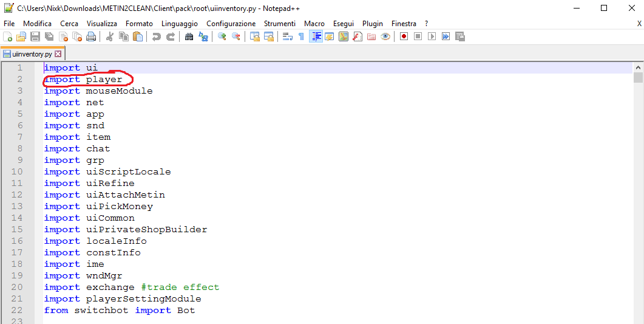Click on the '#trade effect' comment
The image size is (644, 324).
click(x=180, y=287)
